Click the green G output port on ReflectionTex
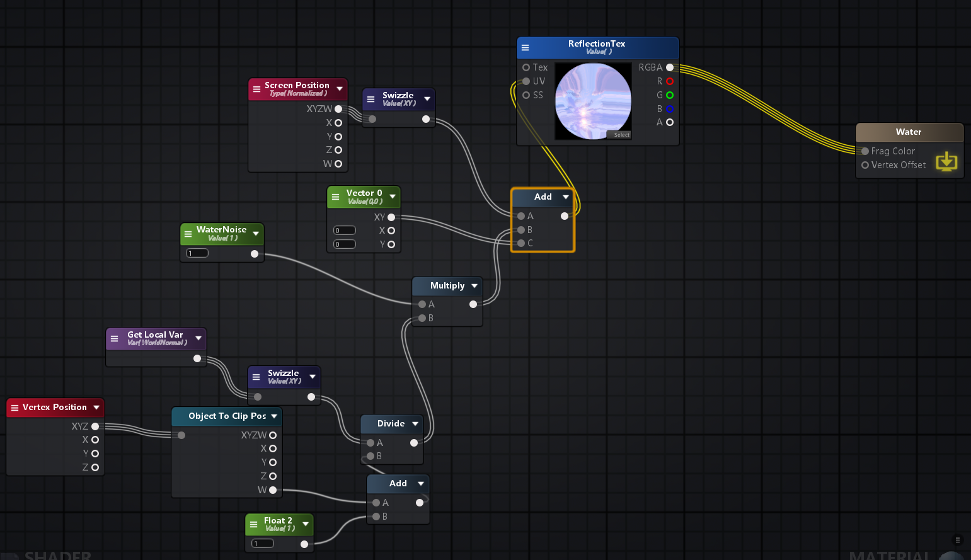Viewport: 971px width, 560px height. point(670,95)
